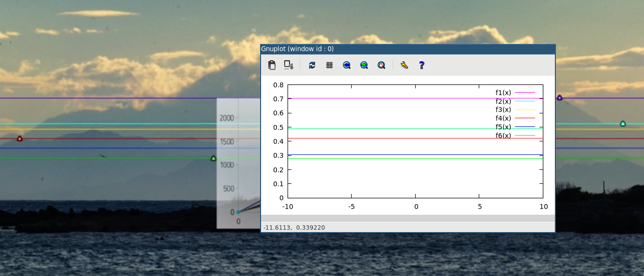Hide the f4(x) curve via the legend
The height and width of the screenshot is (276, 644).
tap(503, 118)
